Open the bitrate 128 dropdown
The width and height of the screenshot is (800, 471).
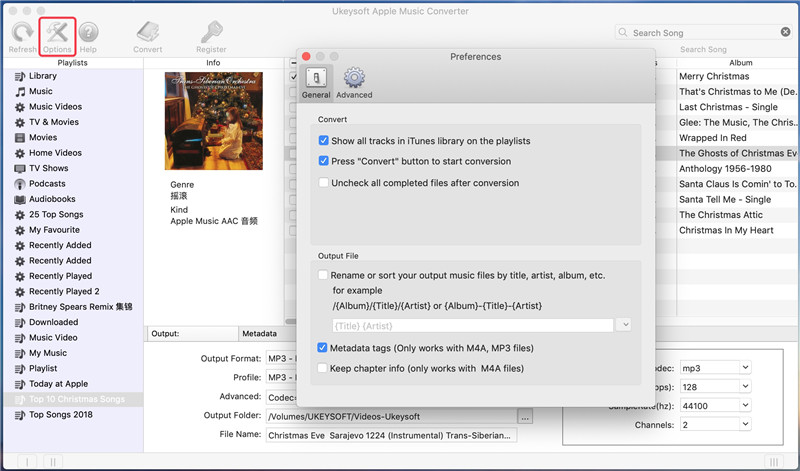745,386
